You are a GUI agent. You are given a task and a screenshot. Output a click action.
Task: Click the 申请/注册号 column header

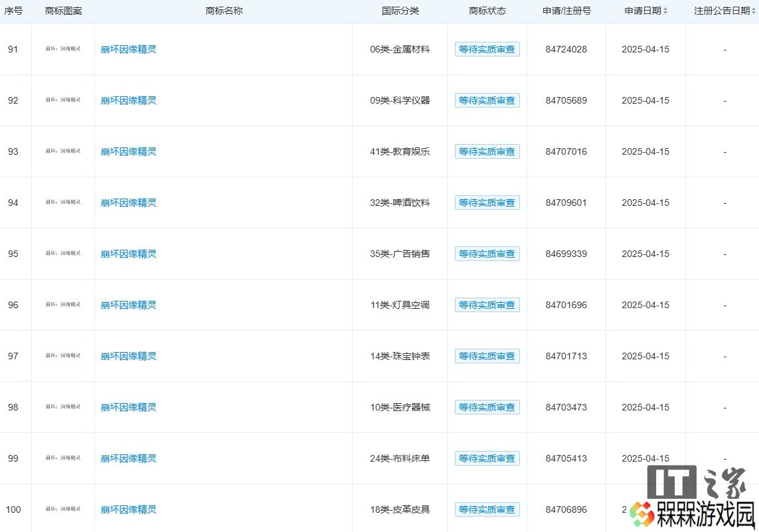(566, 11)
